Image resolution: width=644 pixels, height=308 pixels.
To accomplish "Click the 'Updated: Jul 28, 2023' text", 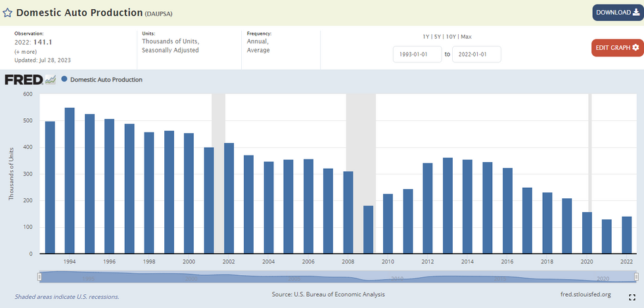I will 43,60.
